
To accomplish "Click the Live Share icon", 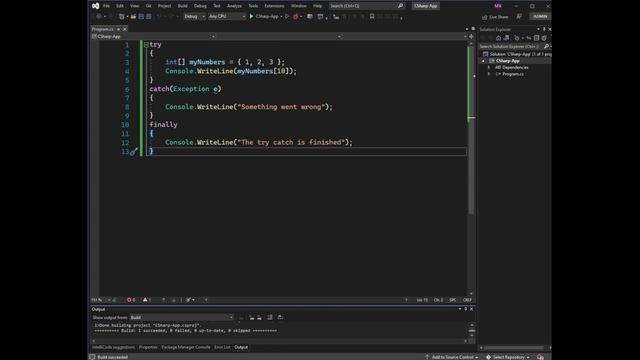I will (x=484, y=17).
